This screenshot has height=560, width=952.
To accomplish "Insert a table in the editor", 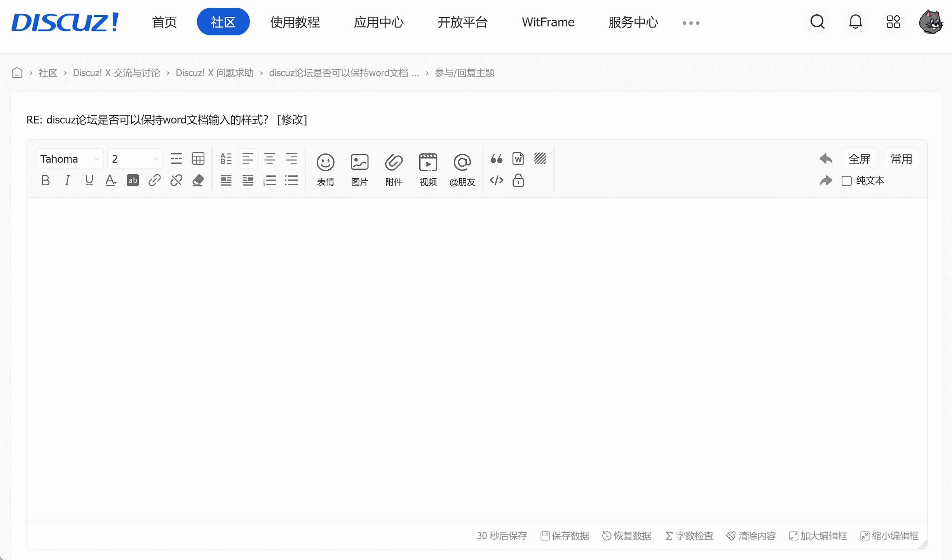I will coord(198,159).
